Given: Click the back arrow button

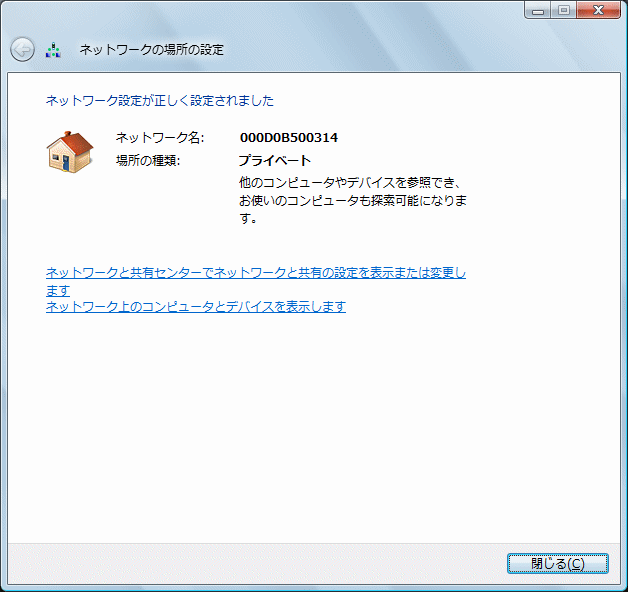Looking at the screenshot, I should (22, 49).
